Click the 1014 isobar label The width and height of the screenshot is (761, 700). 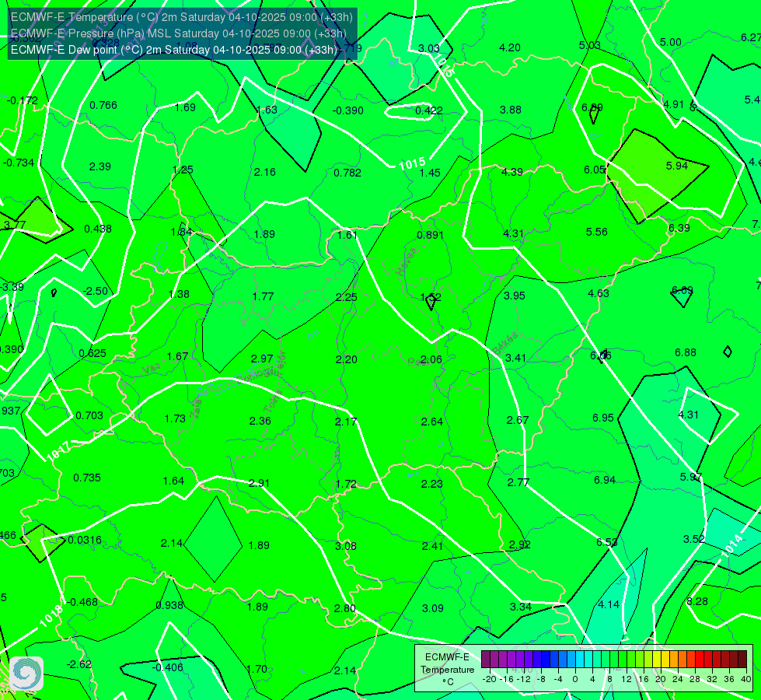[x=732, y=545]
